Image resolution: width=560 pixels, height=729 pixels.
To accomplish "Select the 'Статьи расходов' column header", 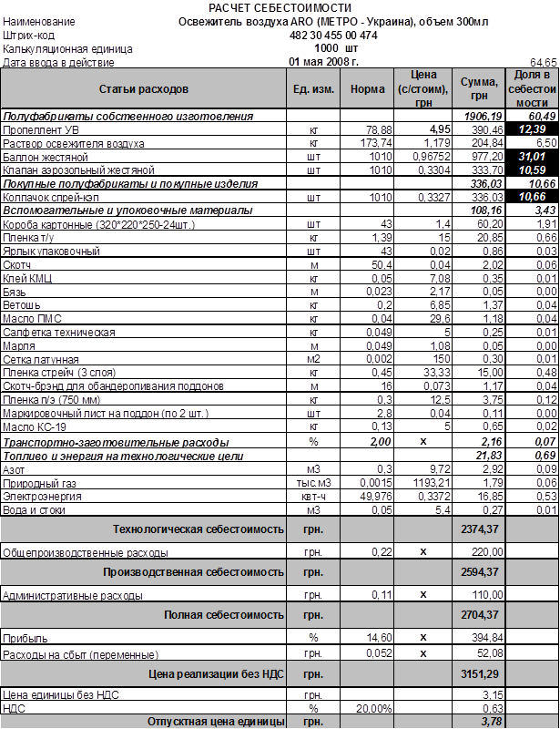I will 143,90.
